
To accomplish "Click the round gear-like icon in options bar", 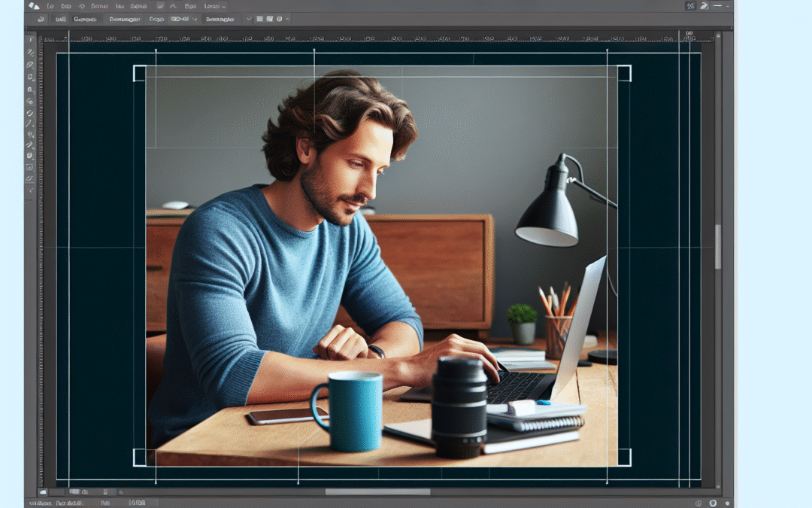I will point(279,19).
